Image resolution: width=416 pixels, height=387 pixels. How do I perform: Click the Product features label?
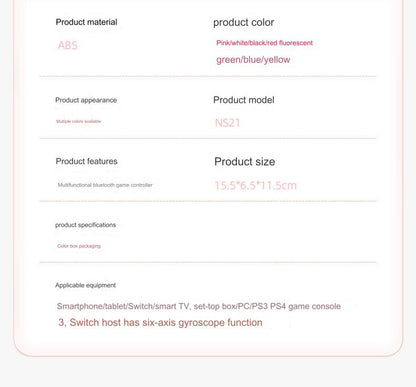coord(87,161)
